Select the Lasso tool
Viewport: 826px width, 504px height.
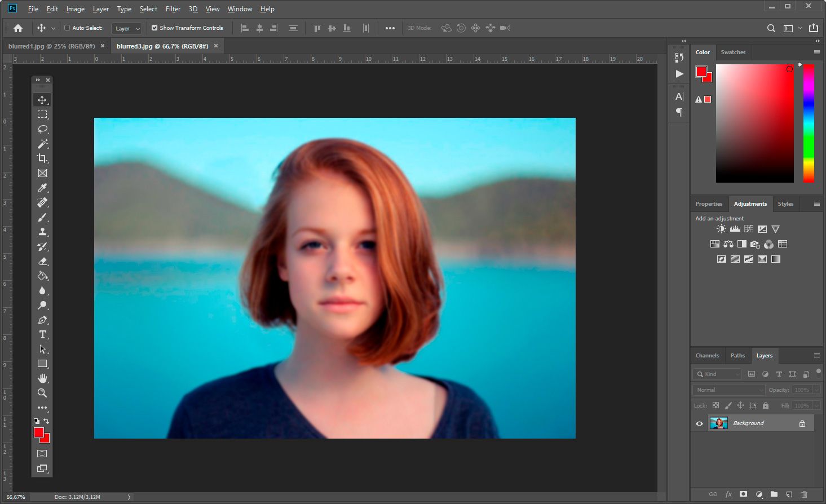point(42,129)
